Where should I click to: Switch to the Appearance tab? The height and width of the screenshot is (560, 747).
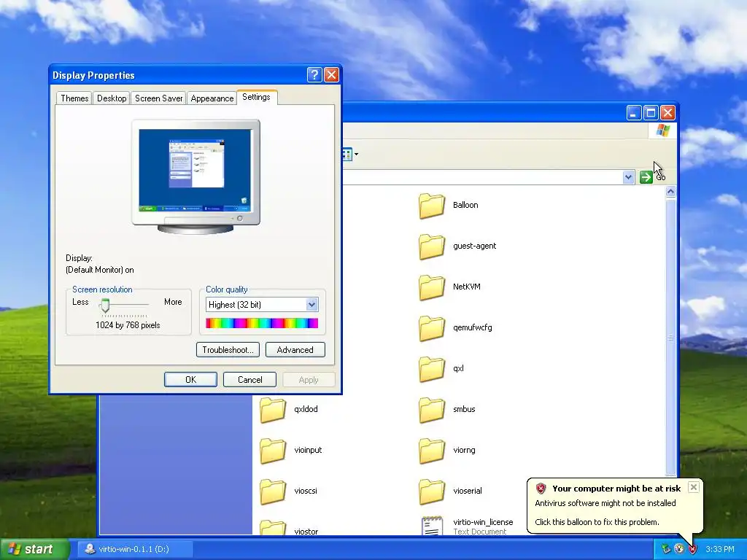point(212,98)
